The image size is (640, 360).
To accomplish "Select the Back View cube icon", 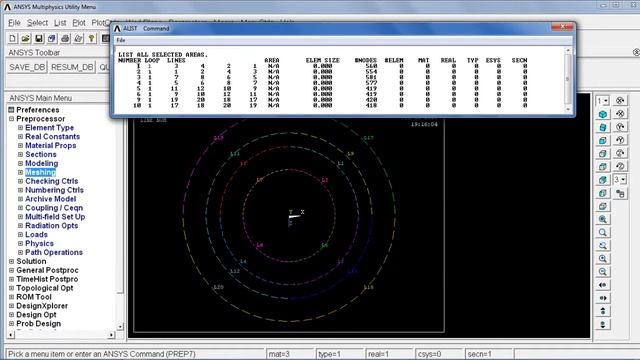I will 603,180.
